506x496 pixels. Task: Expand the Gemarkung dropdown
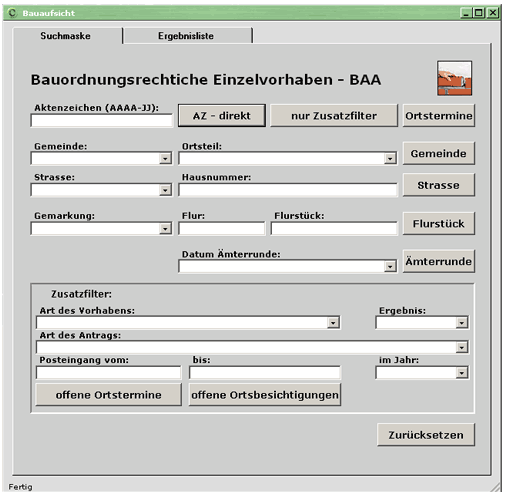tap(165, 229)
